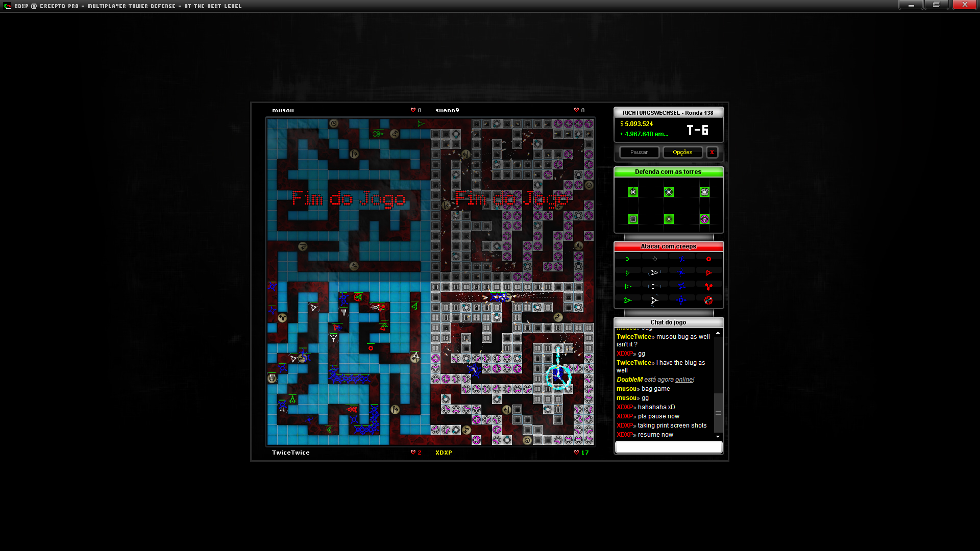Click the money amount $ 5.093.524

(636, 124)
